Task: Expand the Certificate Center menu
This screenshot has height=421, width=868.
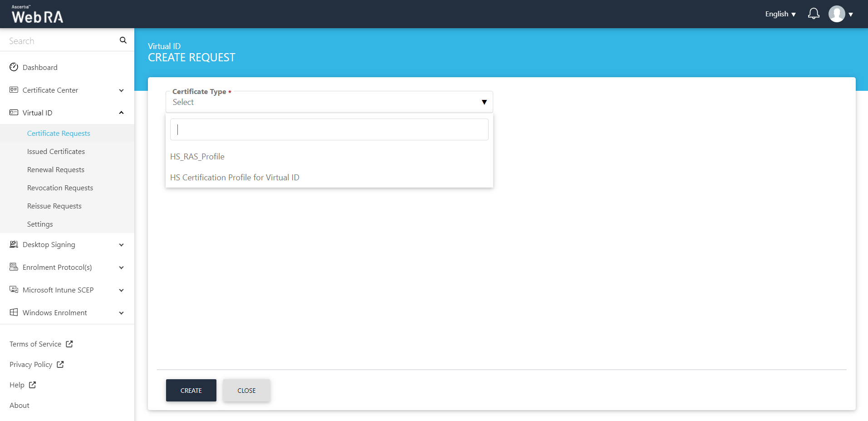Action: 121,90
